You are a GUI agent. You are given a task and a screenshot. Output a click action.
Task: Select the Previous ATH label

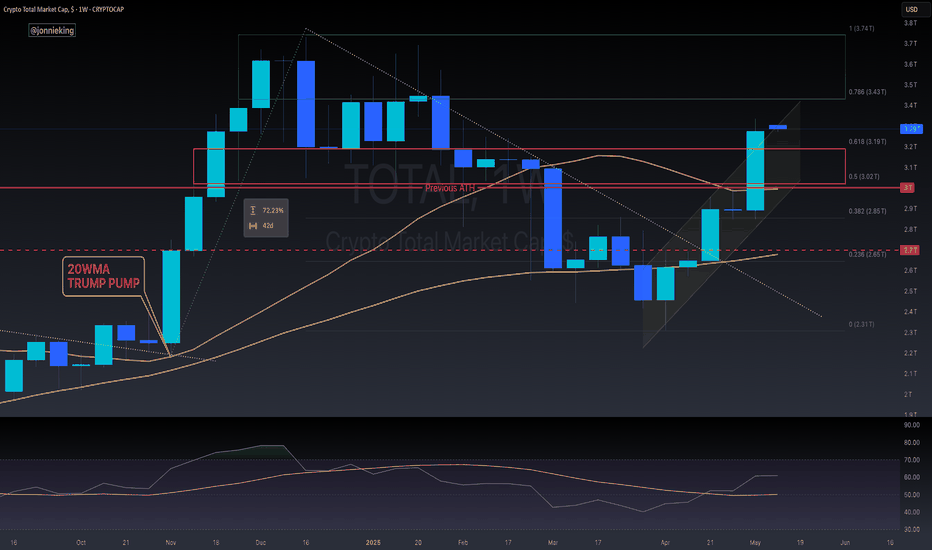(x=450, y=188)
